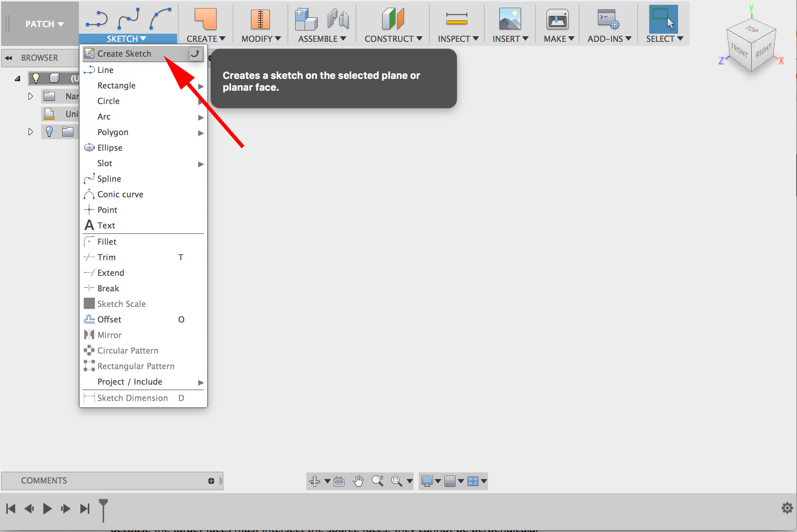Jump to timeline end
797x532 pixels.
pos(85,509)
